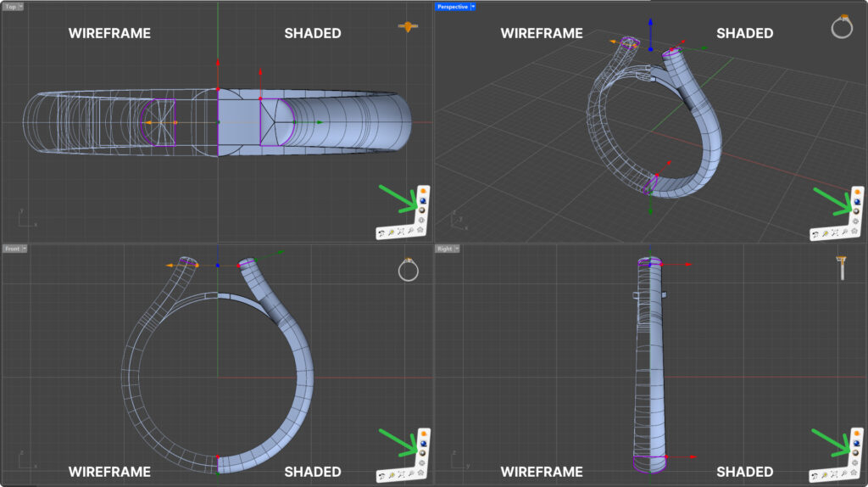Click the gray shaded mode sphere in Front viewport
Image resolution: width=868 pixels, height=487 pixels.
(x=421, y=453)
